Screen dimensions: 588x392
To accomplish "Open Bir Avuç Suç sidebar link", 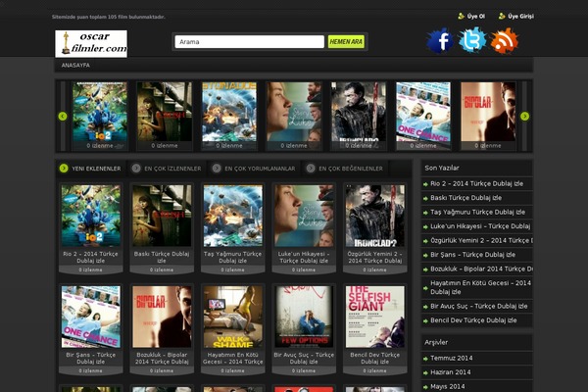I will coord(479,306).
